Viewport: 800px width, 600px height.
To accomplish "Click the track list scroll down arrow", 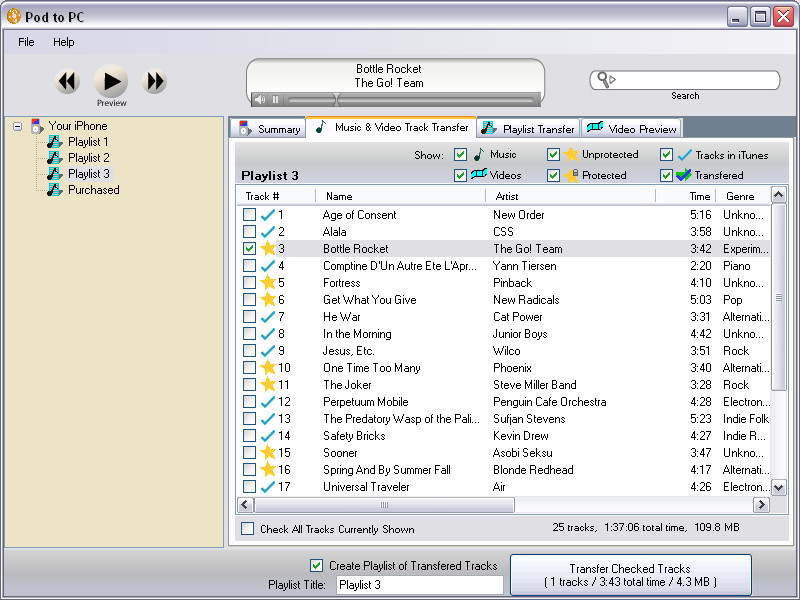I will click(x=778, y=487).
